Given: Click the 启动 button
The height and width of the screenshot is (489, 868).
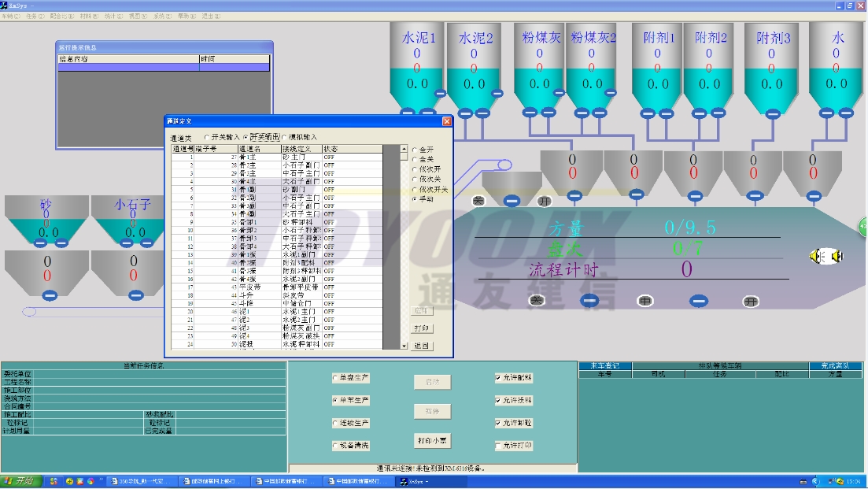Looking at the screenshot, I should [x=432, y=382].
